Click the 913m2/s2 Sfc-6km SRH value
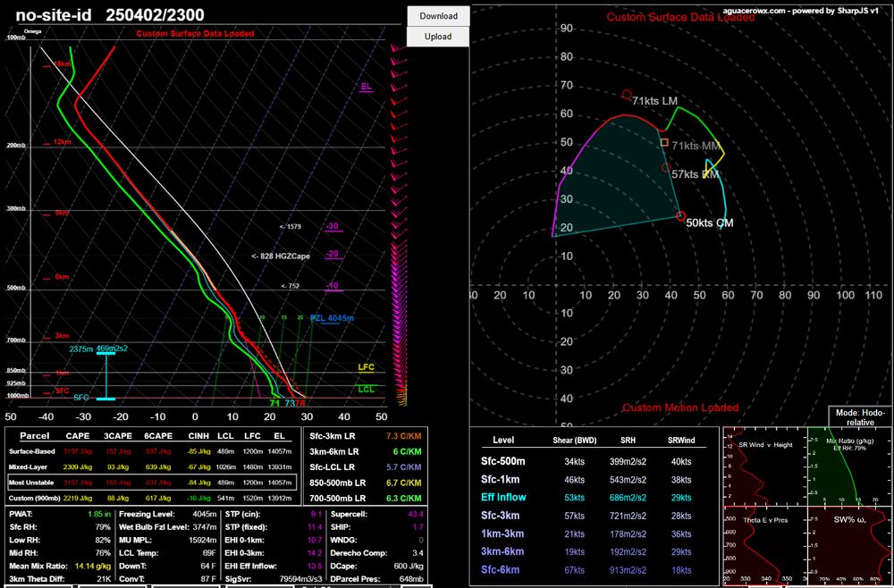 (628, 570)
